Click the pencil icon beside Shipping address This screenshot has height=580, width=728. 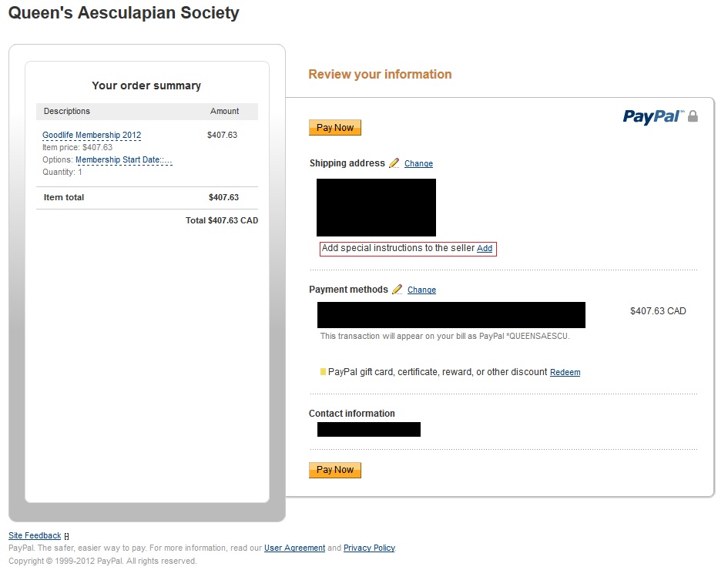394,163
